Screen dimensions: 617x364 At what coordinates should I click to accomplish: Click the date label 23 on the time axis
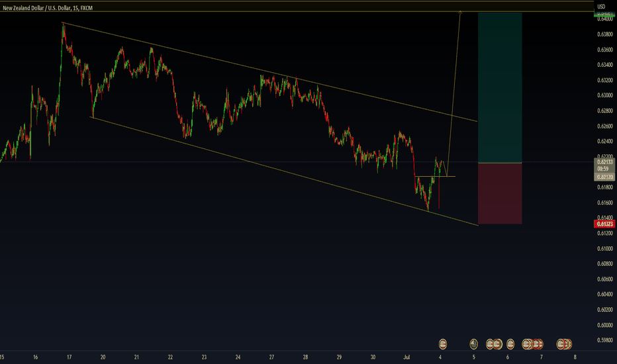click(x=204, y=357)
